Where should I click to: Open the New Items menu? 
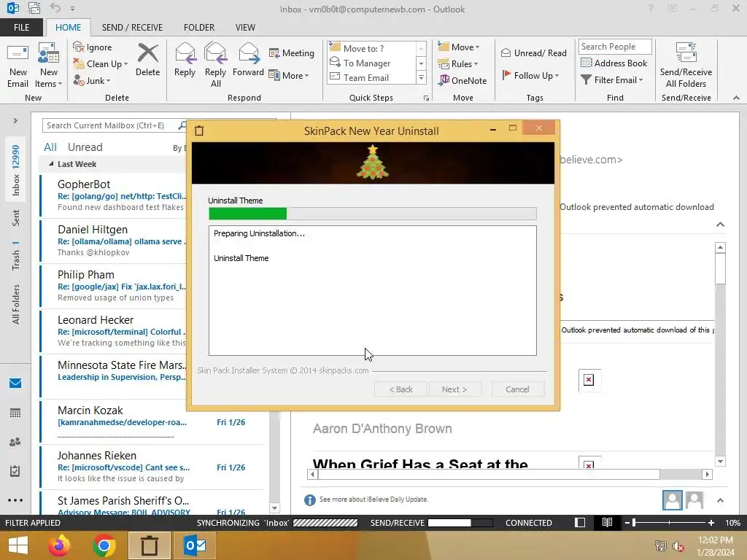pyautogui.click(x=49, y=66)
